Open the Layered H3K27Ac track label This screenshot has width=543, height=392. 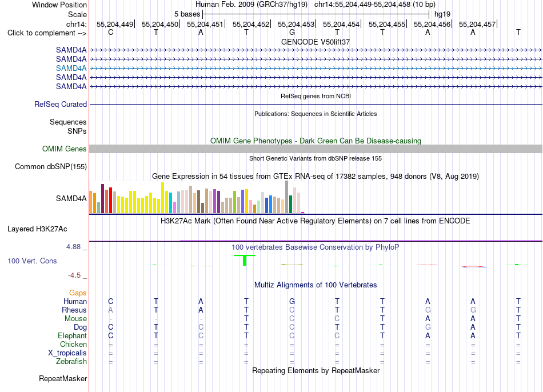pyautogui.click(x=37, y=229)
